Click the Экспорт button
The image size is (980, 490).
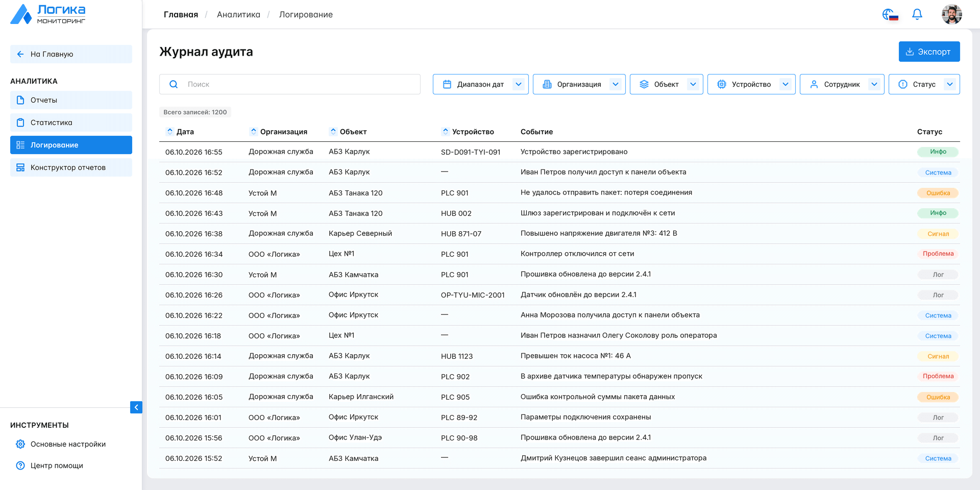(929, 52)
